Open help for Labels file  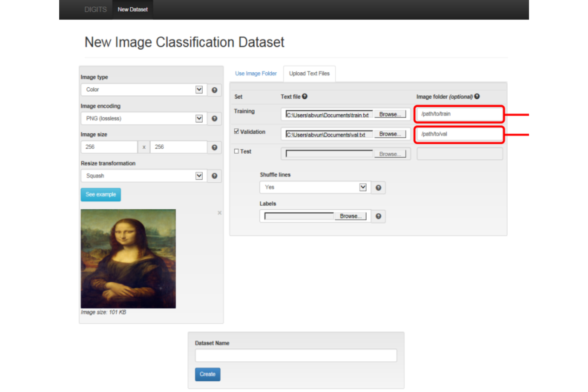click(378, 216)
